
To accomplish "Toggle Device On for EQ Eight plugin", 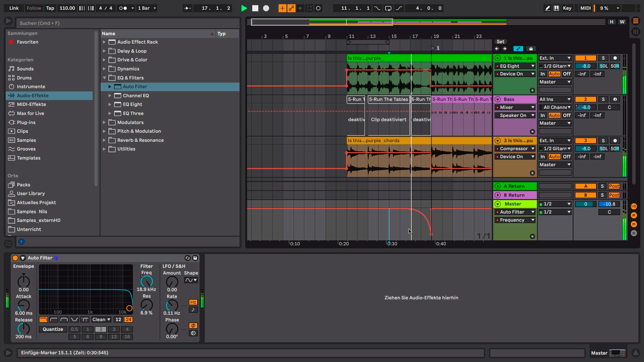I will pyautogui.click(x=498, y=74).
